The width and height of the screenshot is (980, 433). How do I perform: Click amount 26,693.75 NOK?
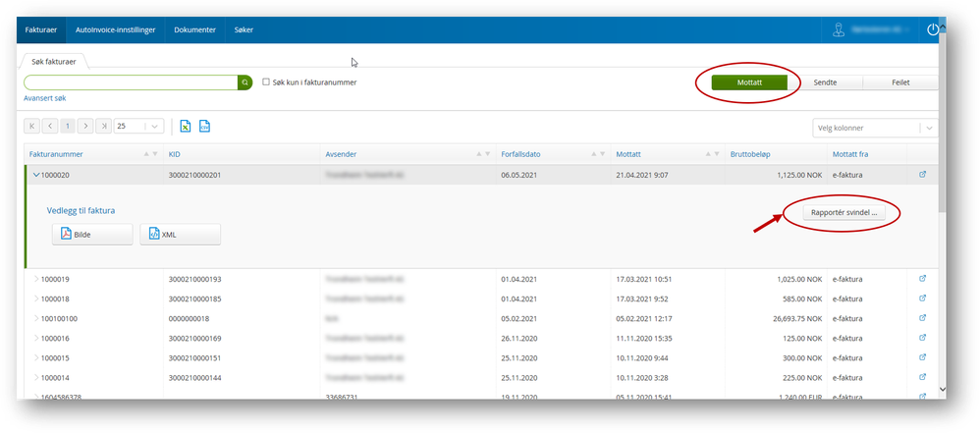coord(795,319)
